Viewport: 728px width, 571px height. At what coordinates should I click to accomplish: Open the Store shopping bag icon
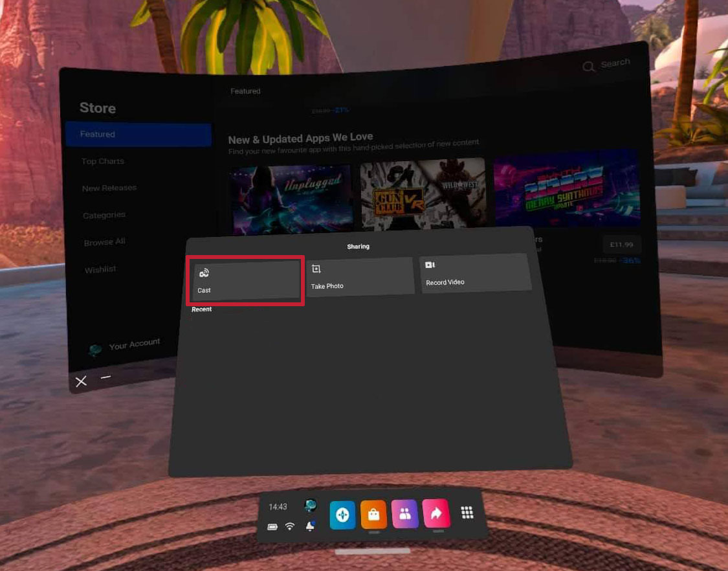pyautogui.click(x=374, y=514)
